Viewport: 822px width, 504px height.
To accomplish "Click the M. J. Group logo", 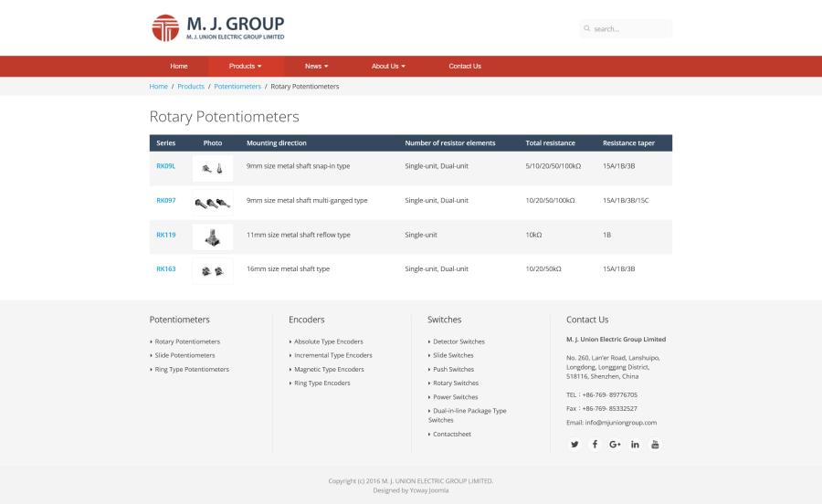I will click(x=218, y=27).
